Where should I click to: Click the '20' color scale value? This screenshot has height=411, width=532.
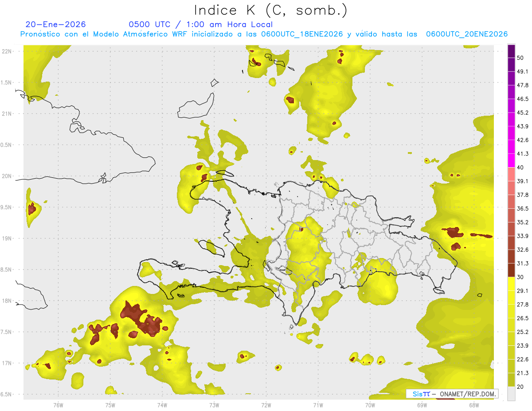(520, 387)
